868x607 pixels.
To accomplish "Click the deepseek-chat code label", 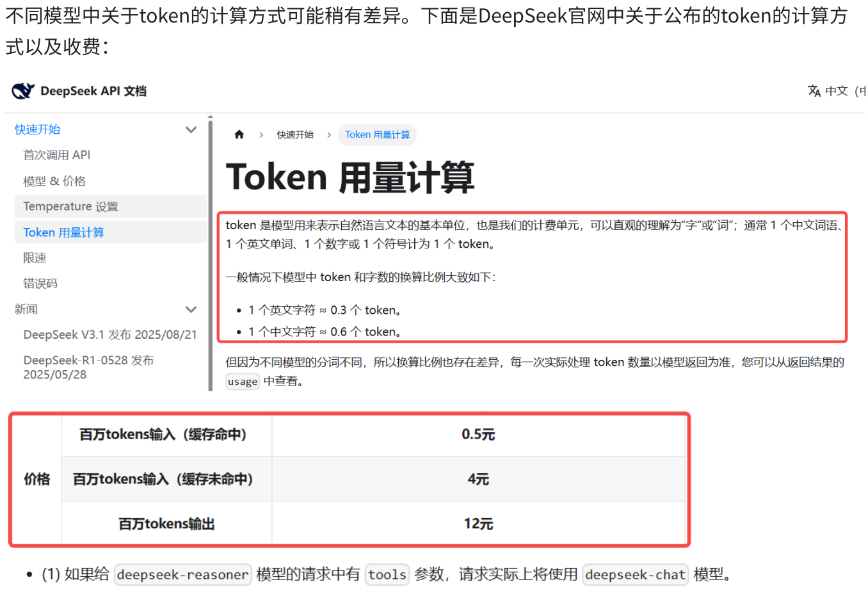I will (x=636, y=575).
